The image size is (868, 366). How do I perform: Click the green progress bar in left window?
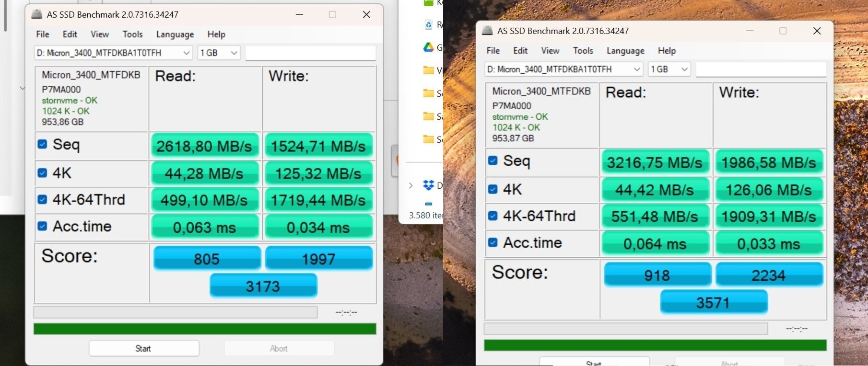pos(205,329)
